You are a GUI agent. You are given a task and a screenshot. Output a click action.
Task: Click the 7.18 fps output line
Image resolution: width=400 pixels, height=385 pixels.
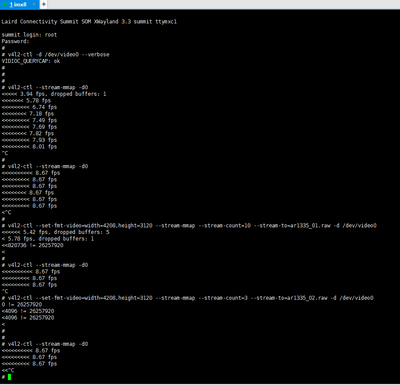pos(28,114)
